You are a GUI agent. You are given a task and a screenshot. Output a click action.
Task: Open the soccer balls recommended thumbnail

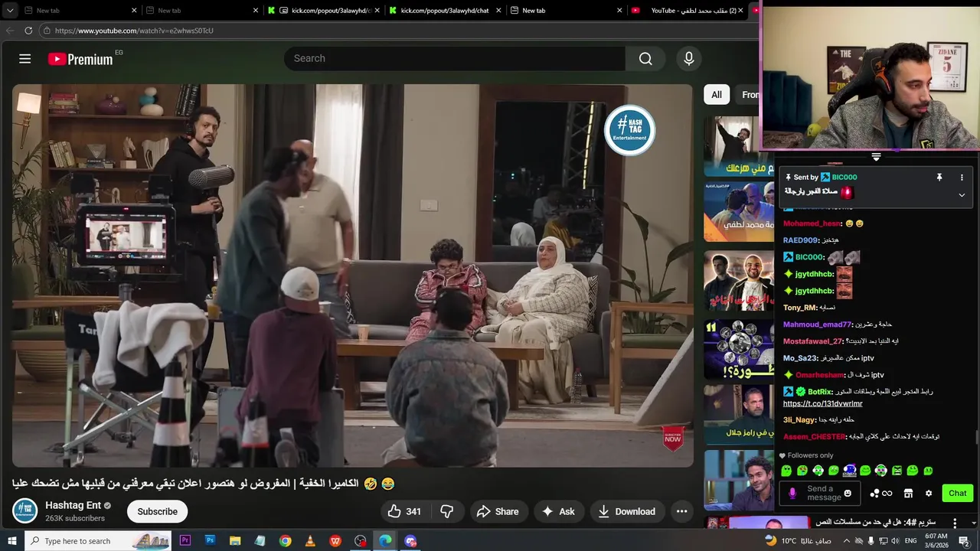739,348
